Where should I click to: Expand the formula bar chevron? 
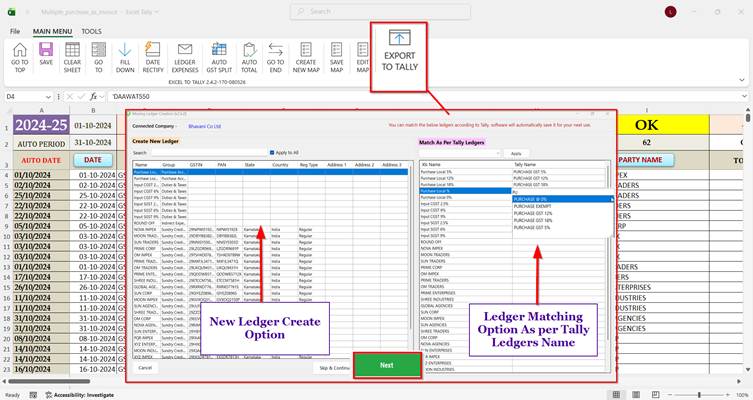[745, 97]
